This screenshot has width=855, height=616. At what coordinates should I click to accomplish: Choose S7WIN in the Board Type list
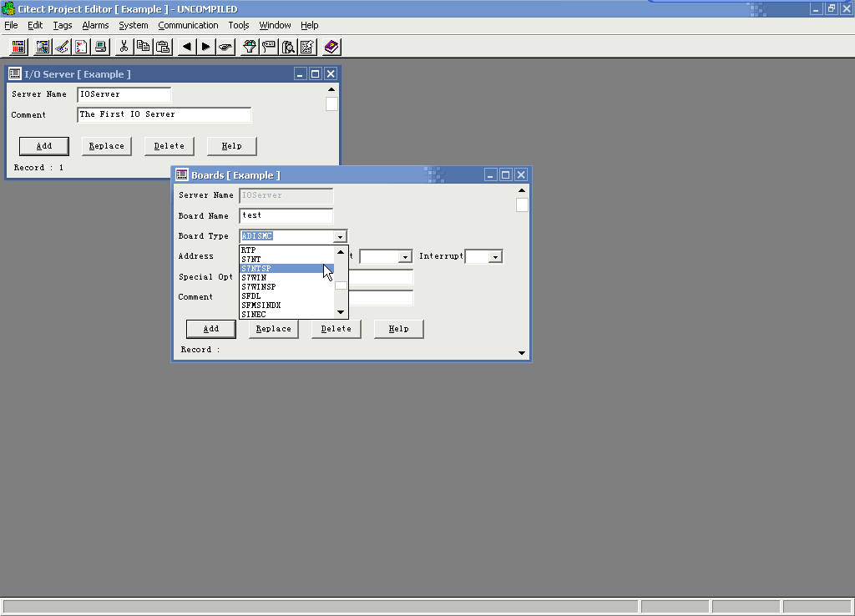click(287, 278)
